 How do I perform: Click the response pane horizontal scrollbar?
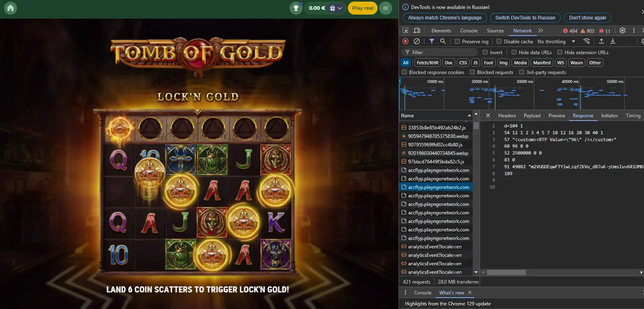(506, 272)
